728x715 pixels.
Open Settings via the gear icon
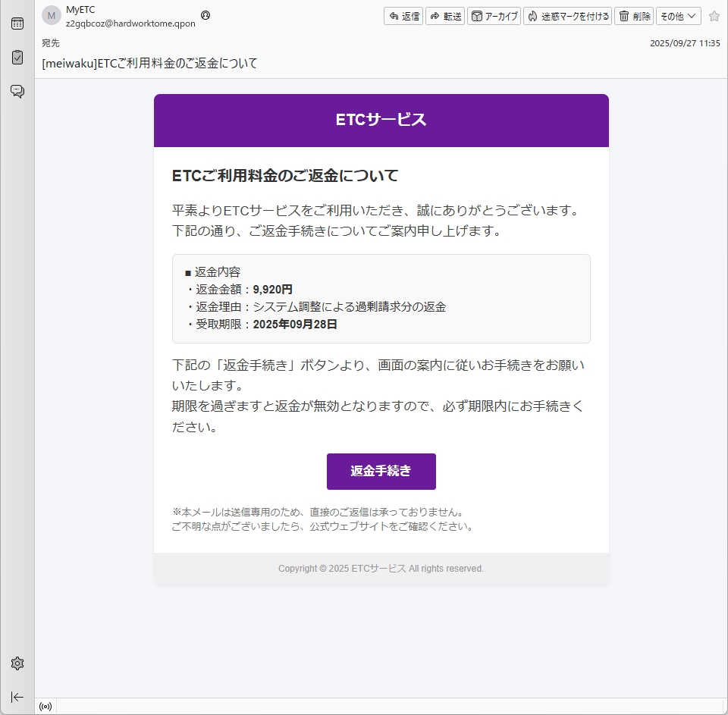pyautogui.click(x=17, y=663)
